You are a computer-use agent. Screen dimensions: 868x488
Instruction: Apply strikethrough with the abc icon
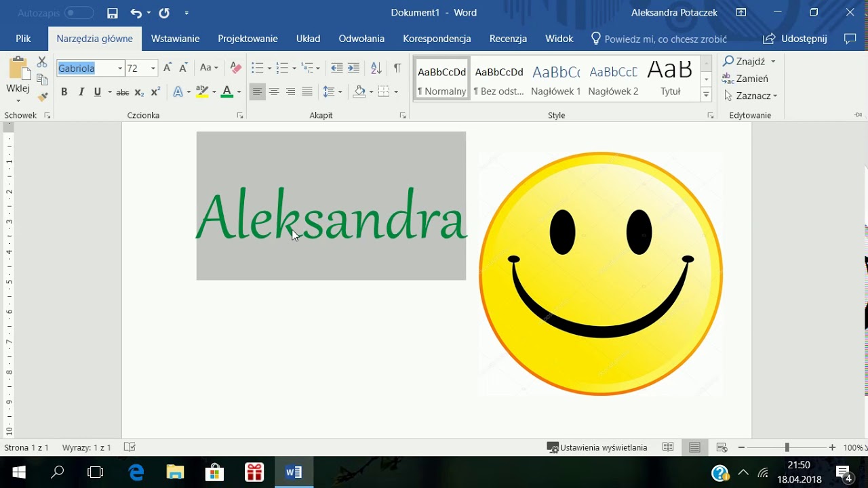[x=123, y=92]
